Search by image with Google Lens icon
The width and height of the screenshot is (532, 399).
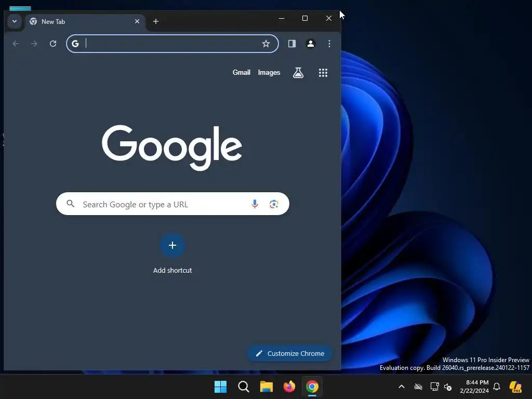click(x=274, y=204)
